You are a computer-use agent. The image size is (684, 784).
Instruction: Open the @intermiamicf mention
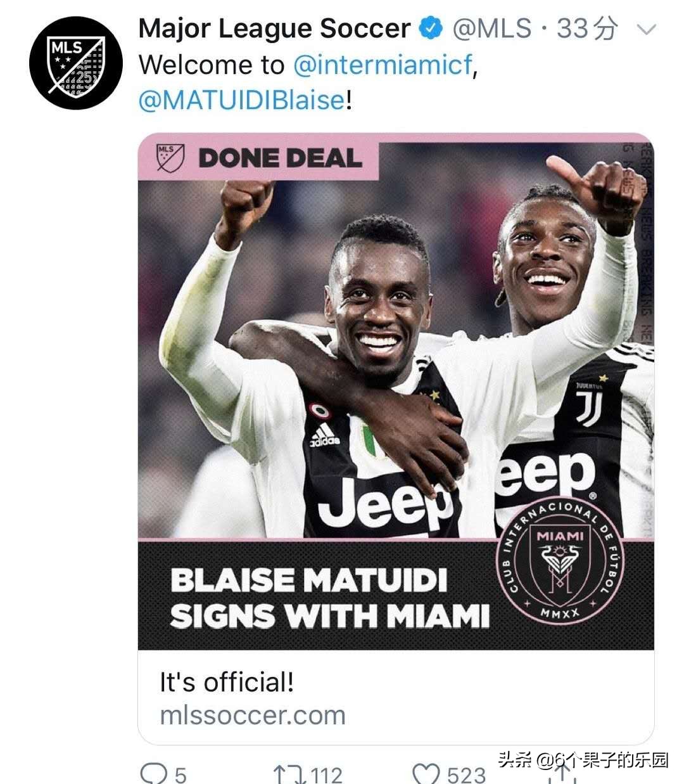click(x=383, y=65)
